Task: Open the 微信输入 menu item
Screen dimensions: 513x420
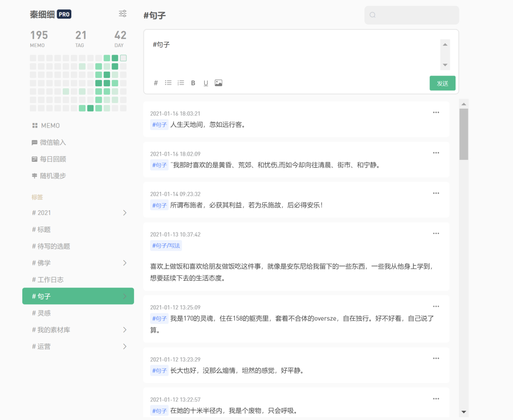Action: tap(49, 142)
